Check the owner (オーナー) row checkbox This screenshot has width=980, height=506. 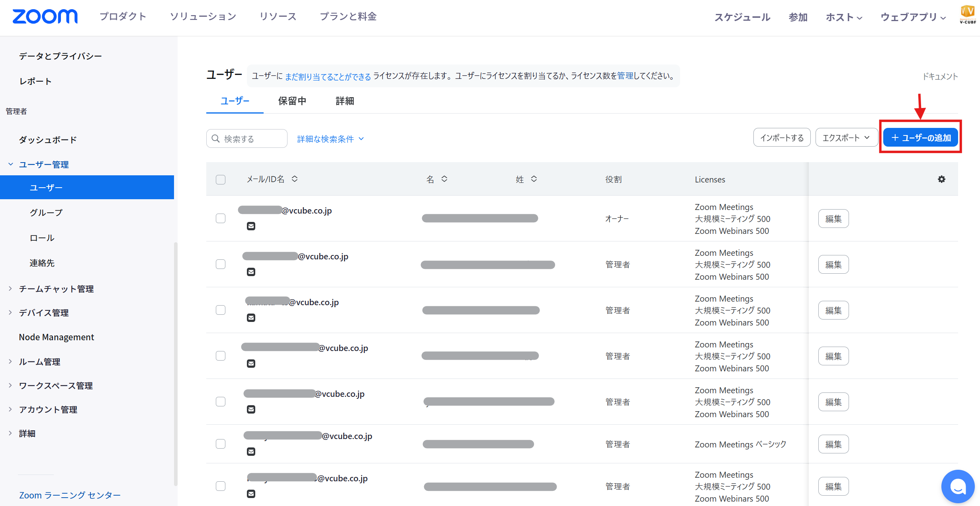point(221,218)
